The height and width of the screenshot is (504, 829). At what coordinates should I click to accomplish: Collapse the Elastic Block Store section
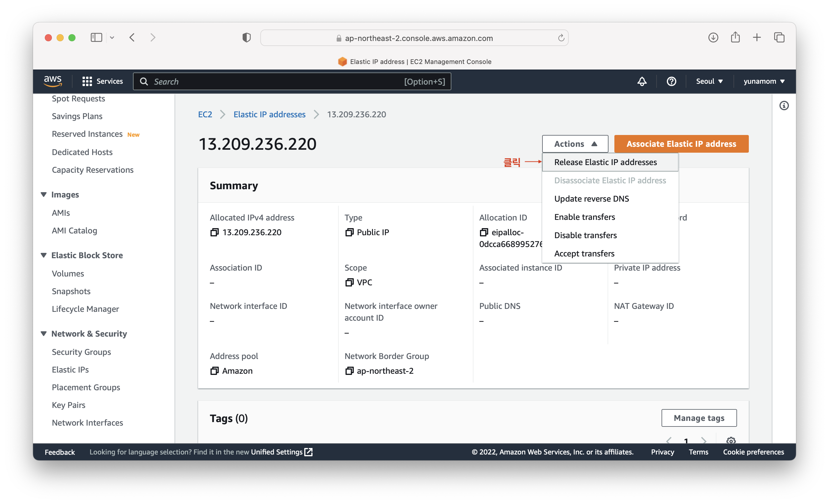(x=44, y=255)
